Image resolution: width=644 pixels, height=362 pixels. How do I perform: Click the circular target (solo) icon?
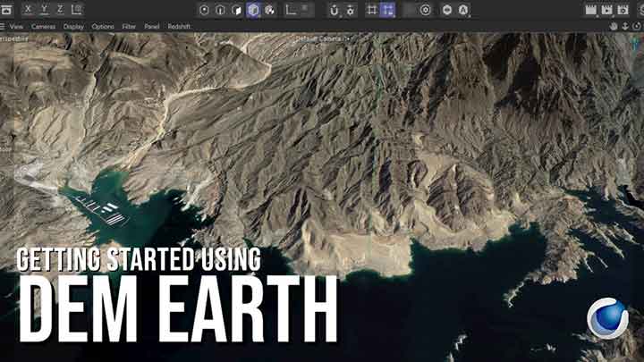(426, 10)
